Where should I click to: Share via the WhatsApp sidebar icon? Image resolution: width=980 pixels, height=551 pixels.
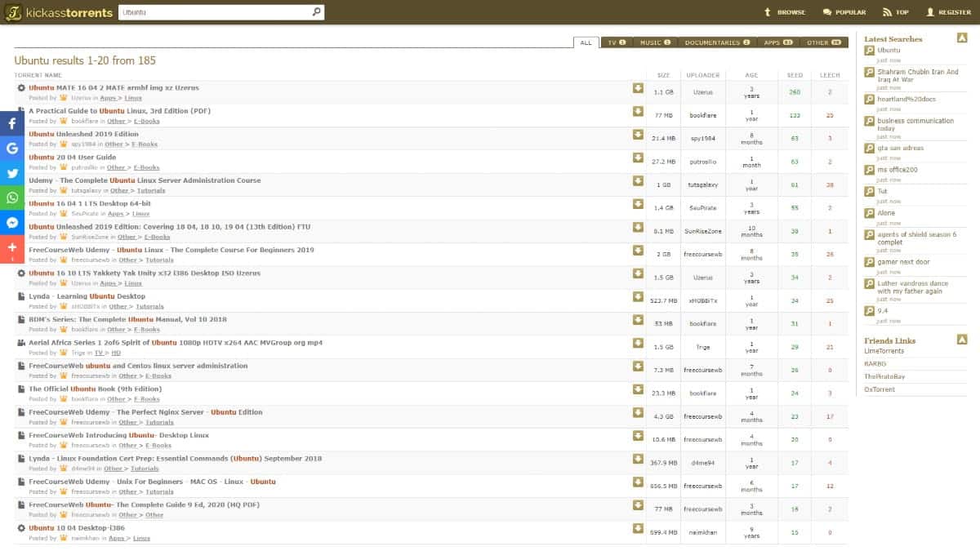point(11,198)
